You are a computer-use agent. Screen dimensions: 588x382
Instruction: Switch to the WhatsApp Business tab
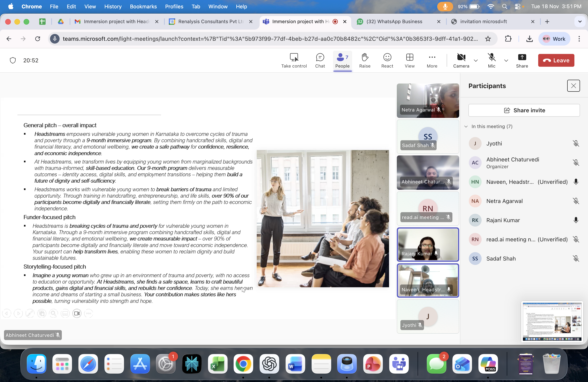point(394,21)
